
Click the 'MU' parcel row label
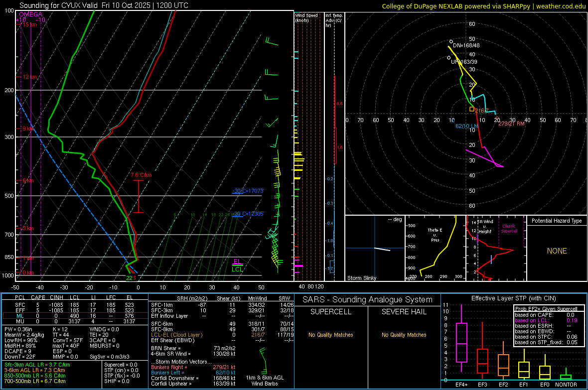pyautogui.click(x=20, y=321)
